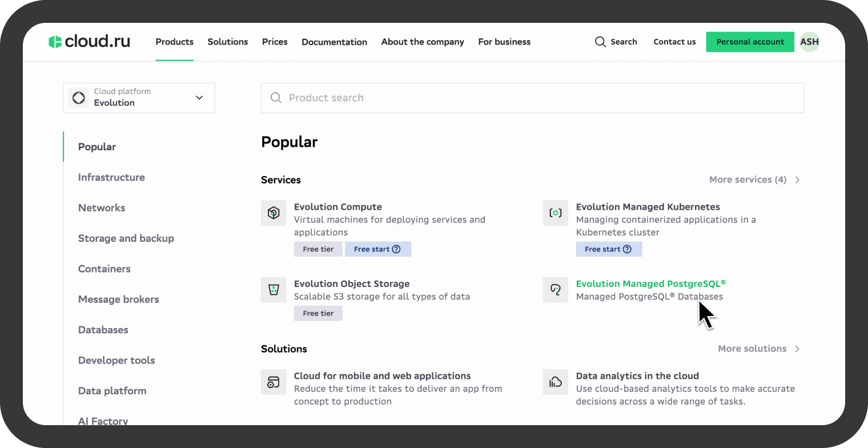868x448 pixels.
Task: Select the Infrastructure sidebar category
Action: (111, 178)
